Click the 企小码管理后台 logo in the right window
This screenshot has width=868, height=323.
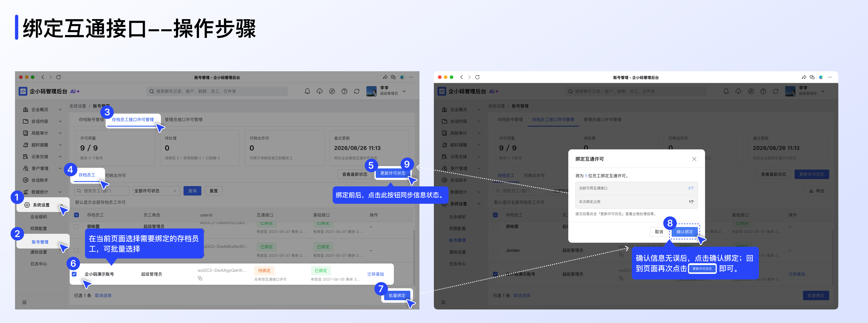(442, 91)
